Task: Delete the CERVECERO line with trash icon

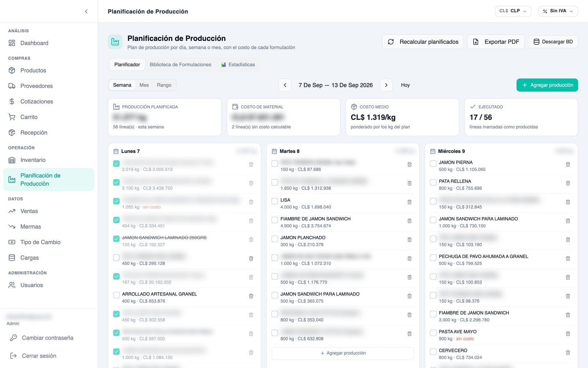Action: click(x=568, y=353)
